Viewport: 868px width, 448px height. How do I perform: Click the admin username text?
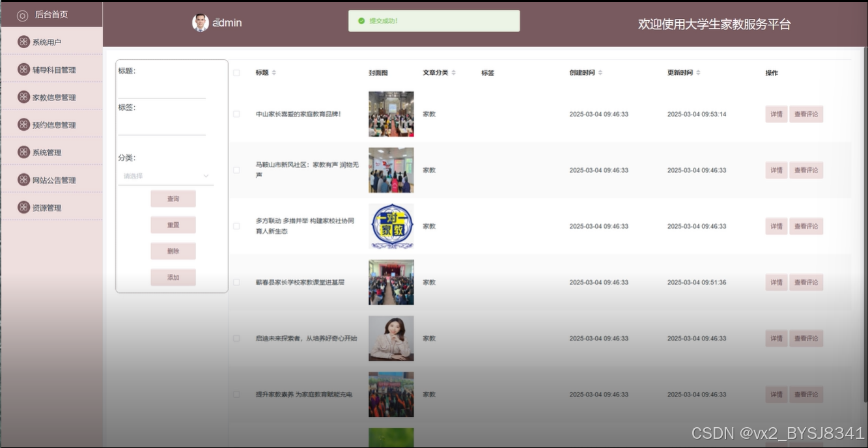click(227, 23)
